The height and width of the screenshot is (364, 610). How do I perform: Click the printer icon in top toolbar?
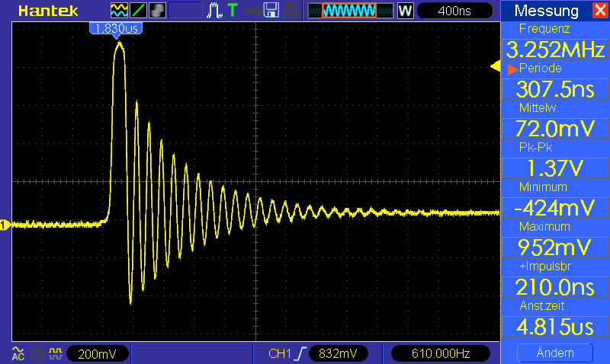click(x=291, y=10)
